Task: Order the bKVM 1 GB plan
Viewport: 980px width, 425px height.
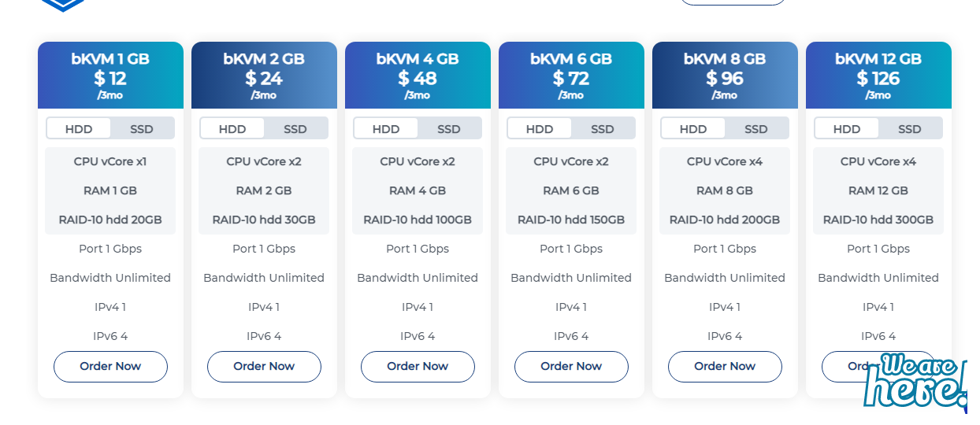Action: [x=110, y=367]
